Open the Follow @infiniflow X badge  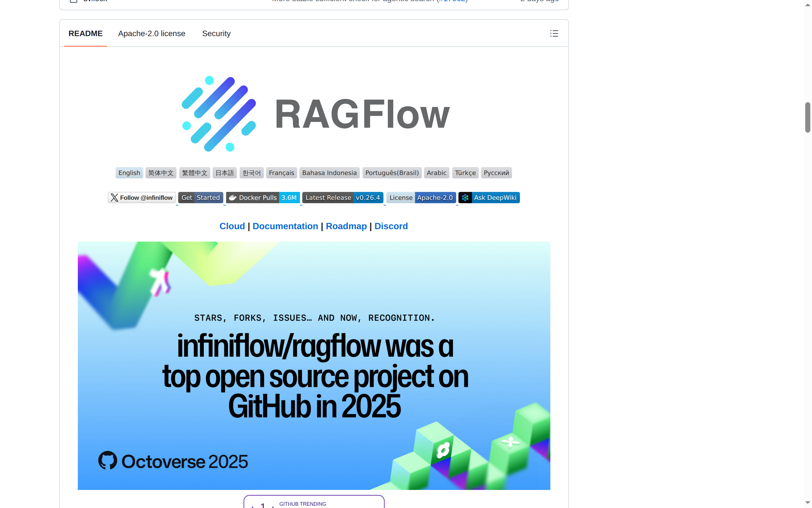[x=142, y=198]
